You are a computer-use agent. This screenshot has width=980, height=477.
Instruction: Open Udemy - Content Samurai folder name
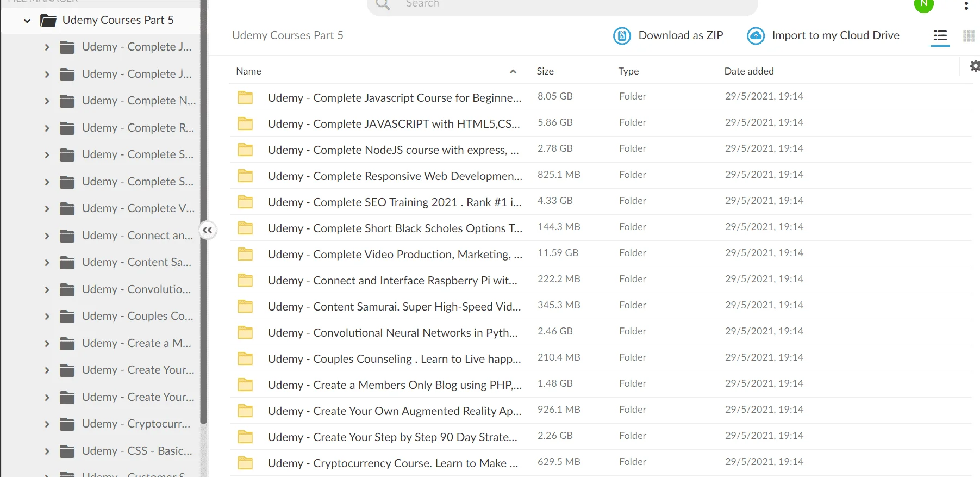pos(394,307)
